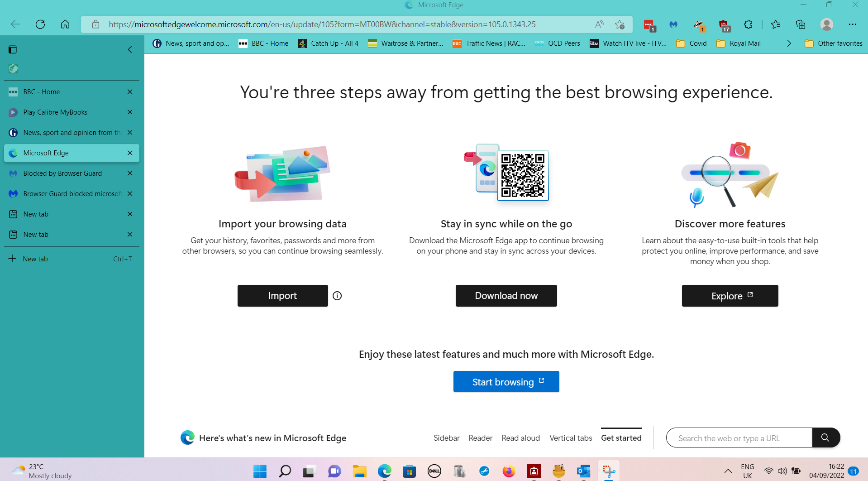Open Waitrose & Partners bookmark
The width and height of the screenshot is (868, 481).
(x=405, y=43)
